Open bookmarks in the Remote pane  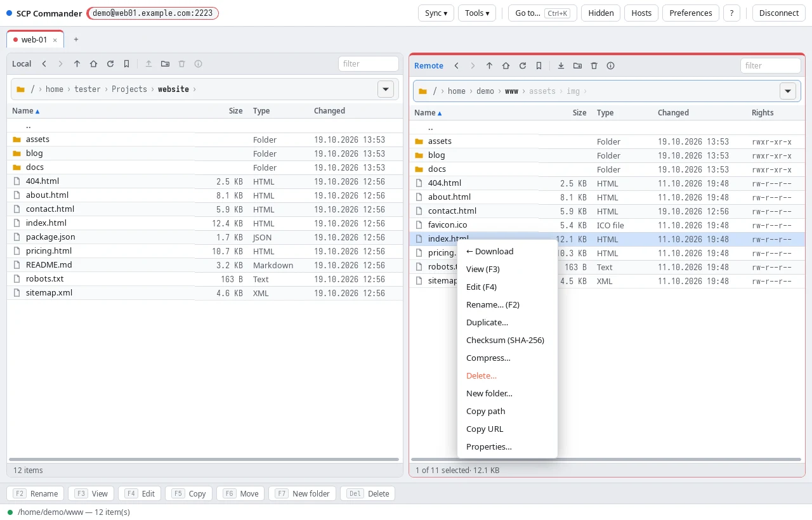coord(539,65)
